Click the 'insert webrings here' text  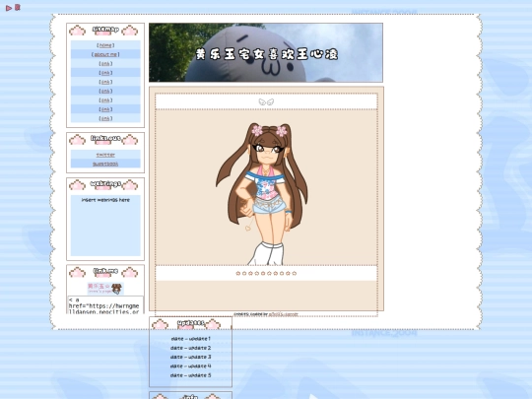click(105, 200)
